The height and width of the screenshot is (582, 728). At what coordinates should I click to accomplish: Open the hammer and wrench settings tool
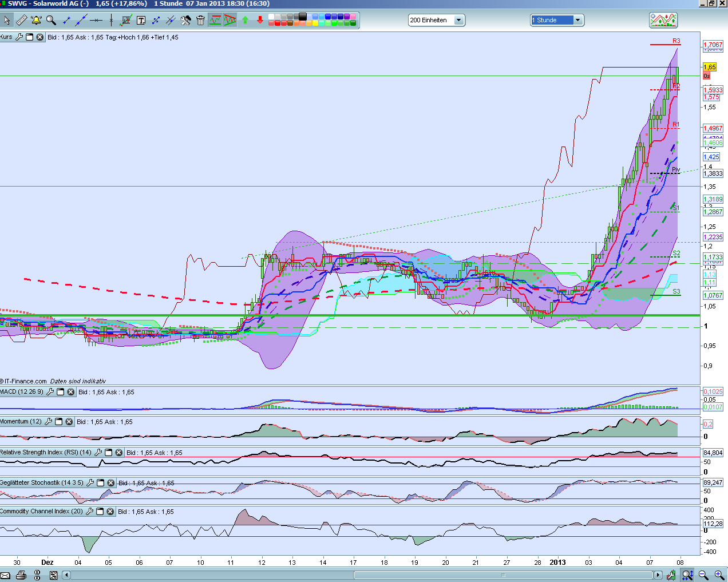click(185, 20)
